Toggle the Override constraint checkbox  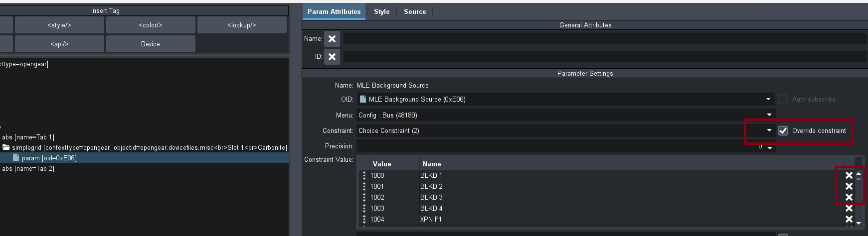783,131
